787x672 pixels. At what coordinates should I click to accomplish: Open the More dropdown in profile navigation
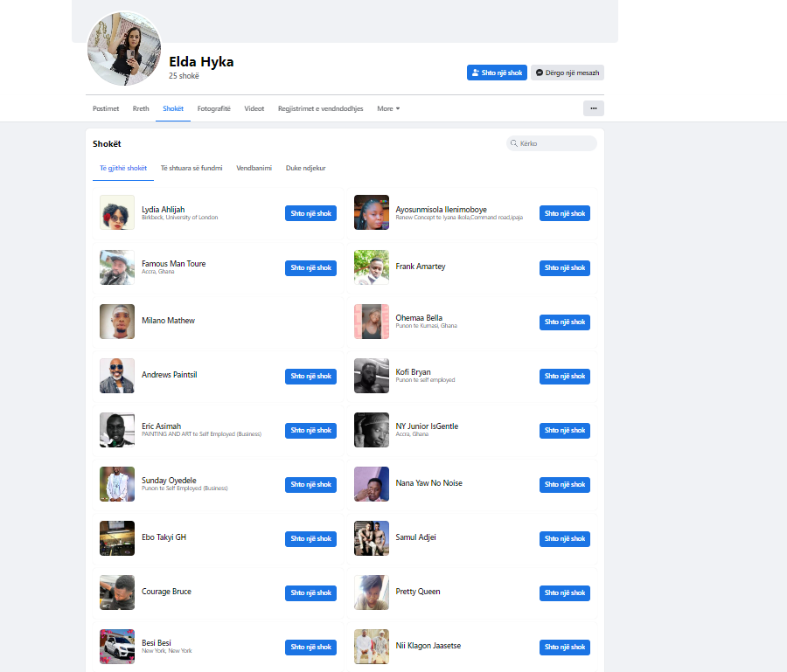pos(388,109)
